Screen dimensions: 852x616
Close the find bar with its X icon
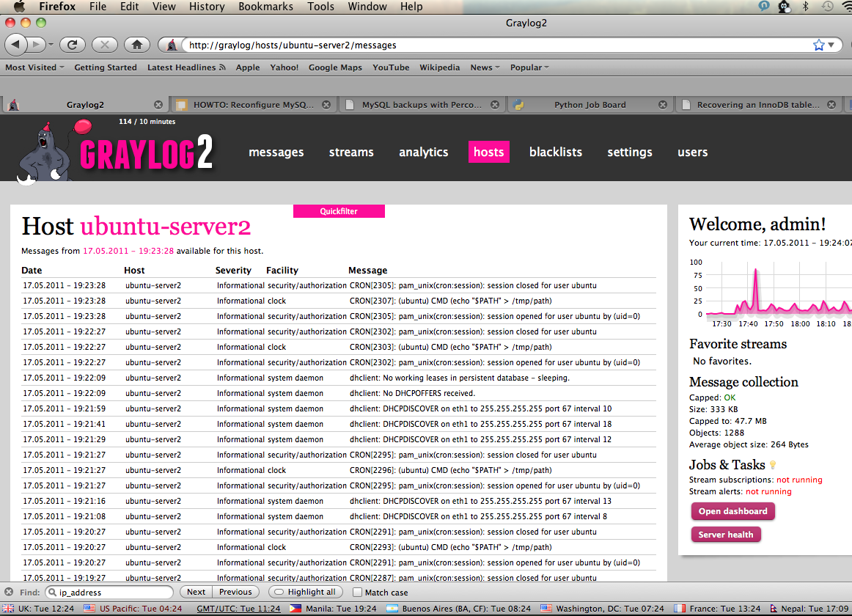(9, 592)
